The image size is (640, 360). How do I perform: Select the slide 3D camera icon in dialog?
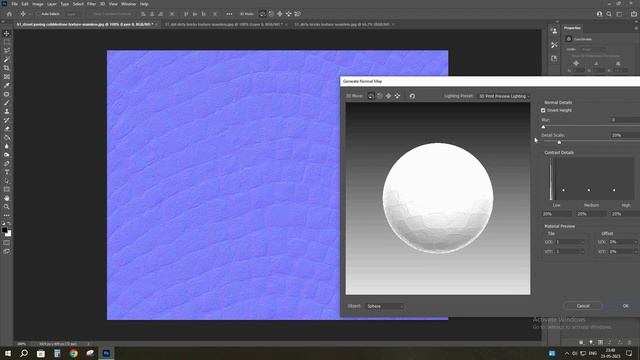(397, 96)
